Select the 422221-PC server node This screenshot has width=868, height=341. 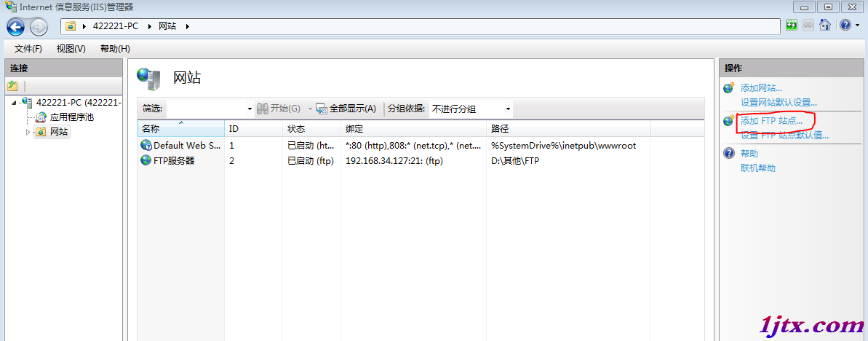79,103
